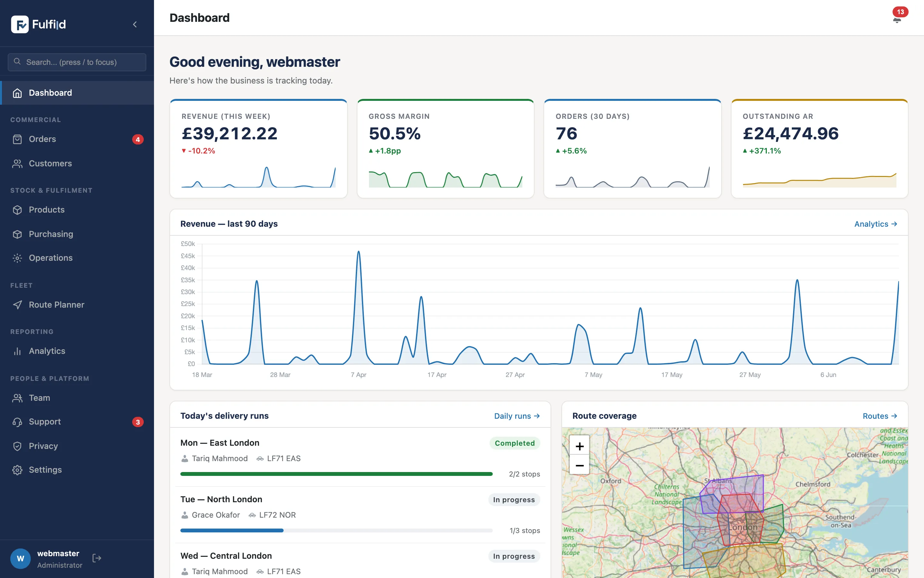The width and height of the screenshot is (924, 578).
Task: Click the Completed status badge
Action: 515,443
